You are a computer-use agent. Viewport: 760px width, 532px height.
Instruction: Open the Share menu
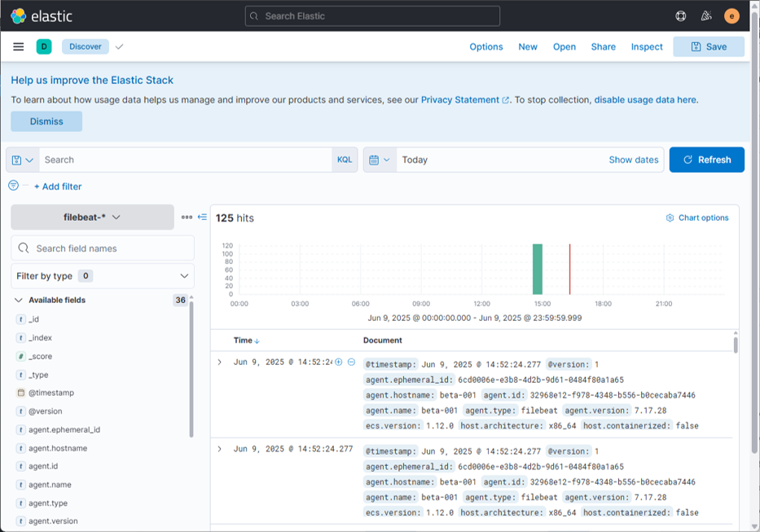603,46
